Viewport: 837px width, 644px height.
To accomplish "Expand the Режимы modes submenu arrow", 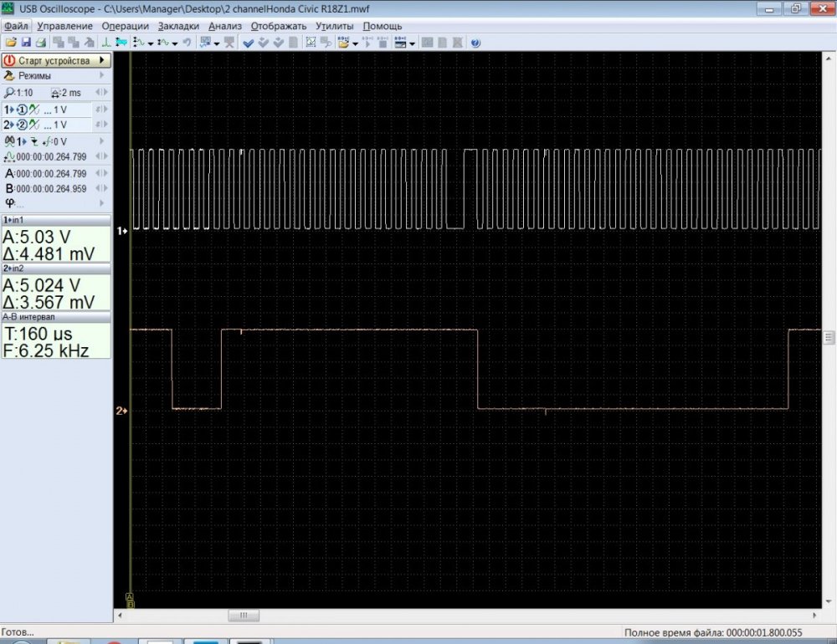I will tap(103, 75).
